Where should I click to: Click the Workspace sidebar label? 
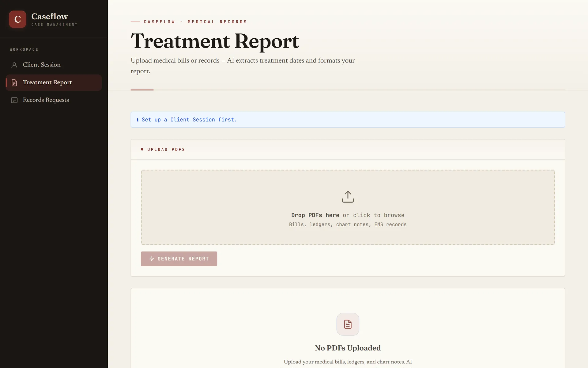[x=24, y=49]
